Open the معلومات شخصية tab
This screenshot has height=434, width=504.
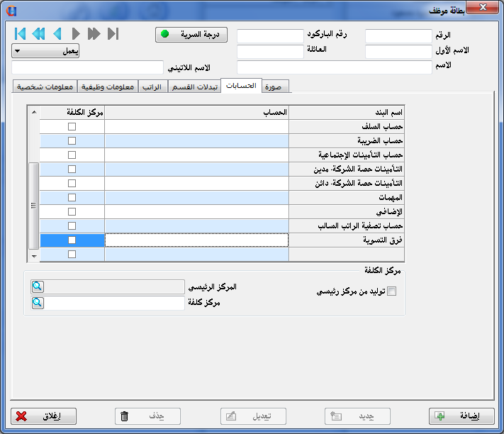click(44, 87)
